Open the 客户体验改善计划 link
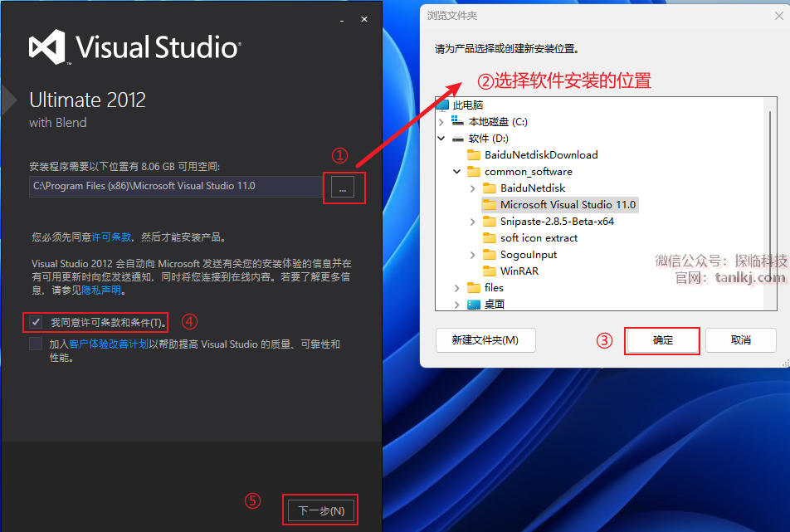 point(109,344)
